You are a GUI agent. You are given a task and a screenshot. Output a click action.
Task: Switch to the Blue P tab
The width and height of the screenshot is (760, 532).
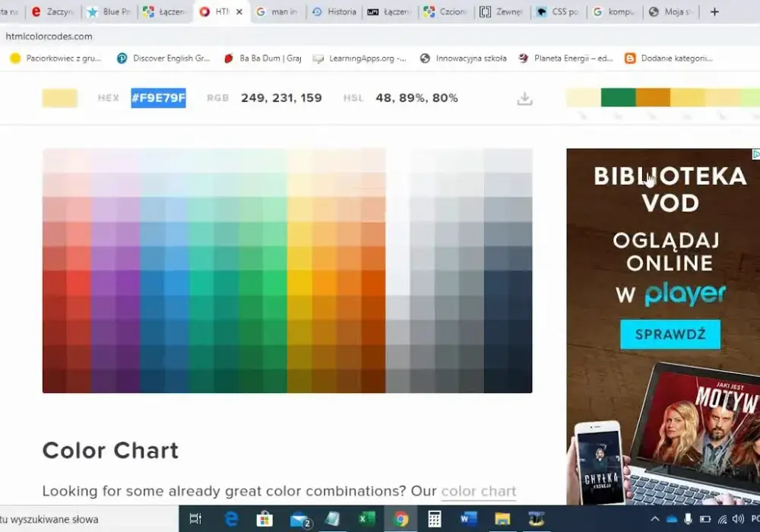tap(109, 11)
